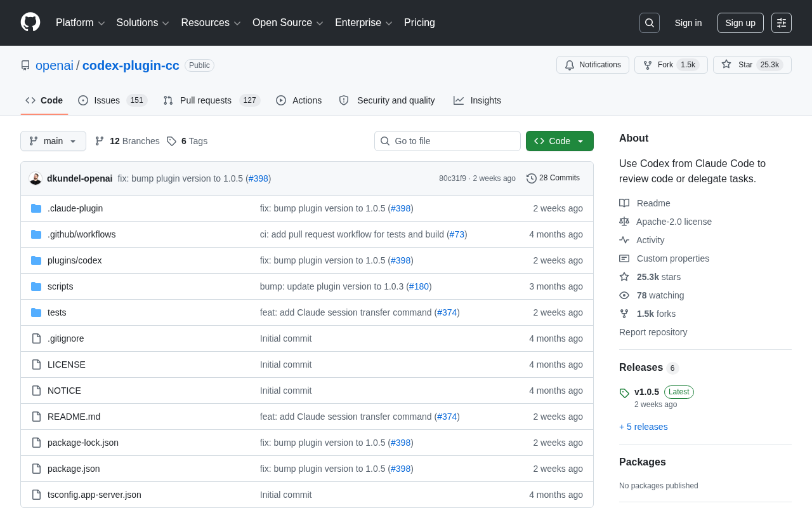The height and width of the screenshot is (508, 812).
Task: Open the Insights tab
Action: click(x=477, y=100)
